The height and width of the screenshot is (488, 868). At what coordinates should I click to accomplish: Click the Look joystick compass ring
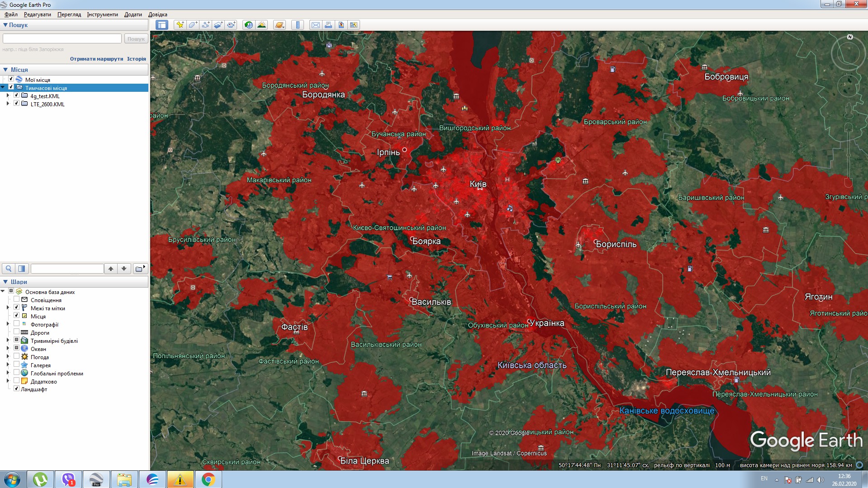point(848,54)
